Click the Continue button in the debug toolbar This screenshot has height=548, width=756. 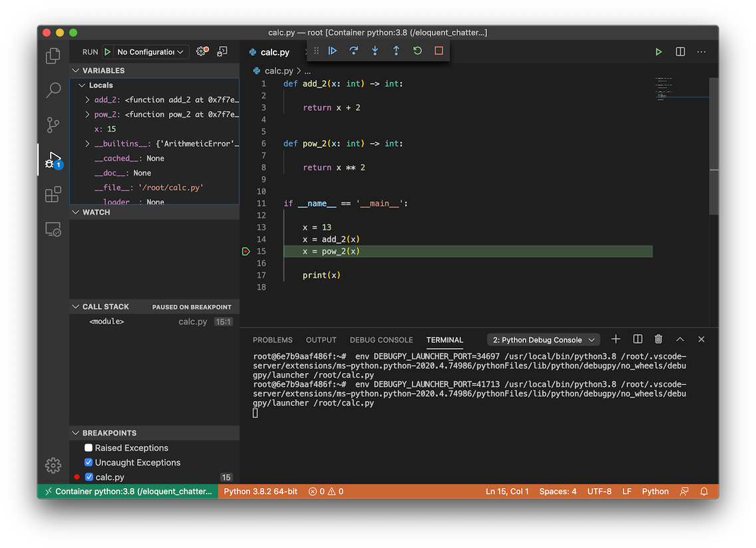pyautogui.click(x=332, y=51)
